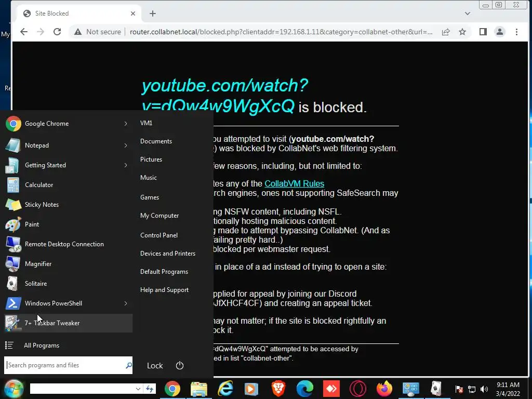Click the taskbar address input field
Viewport: 532px width, 399px height.
(82, 389)
